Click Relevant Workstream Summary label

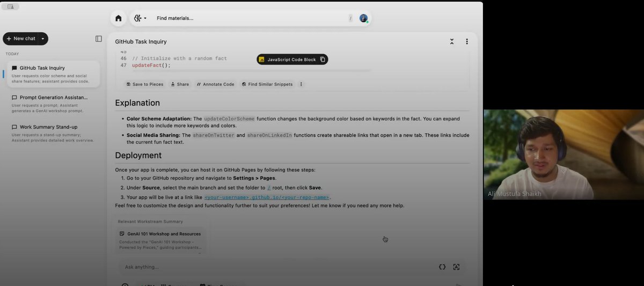click(150, 221)
